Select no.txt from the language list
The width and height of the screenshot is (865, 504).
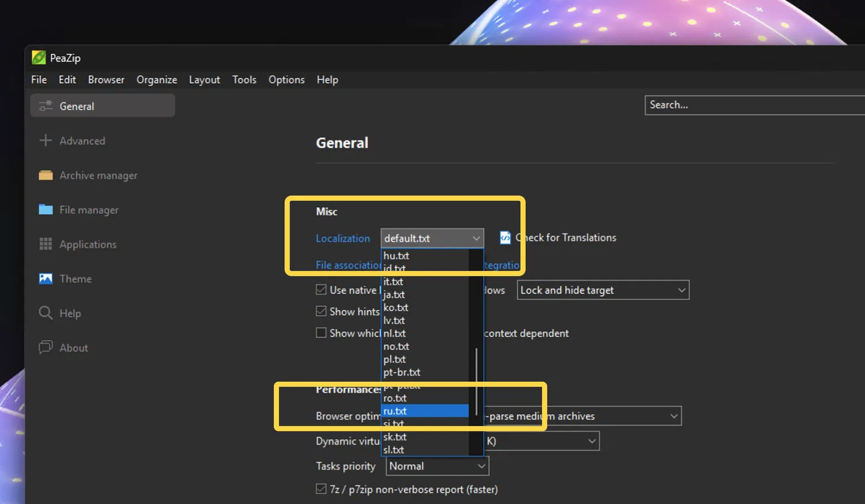click(x=425, y=346)
